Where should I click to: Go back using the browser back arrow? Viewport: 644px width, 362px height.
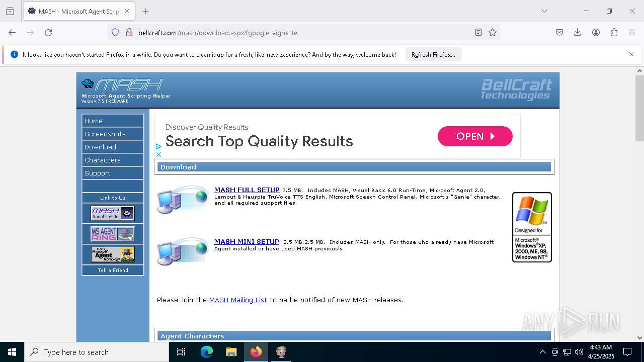point(12,32)
